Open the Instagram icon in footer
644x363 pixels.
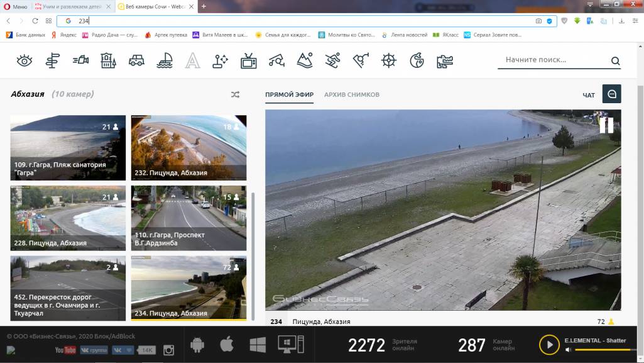tap(168, 350)
